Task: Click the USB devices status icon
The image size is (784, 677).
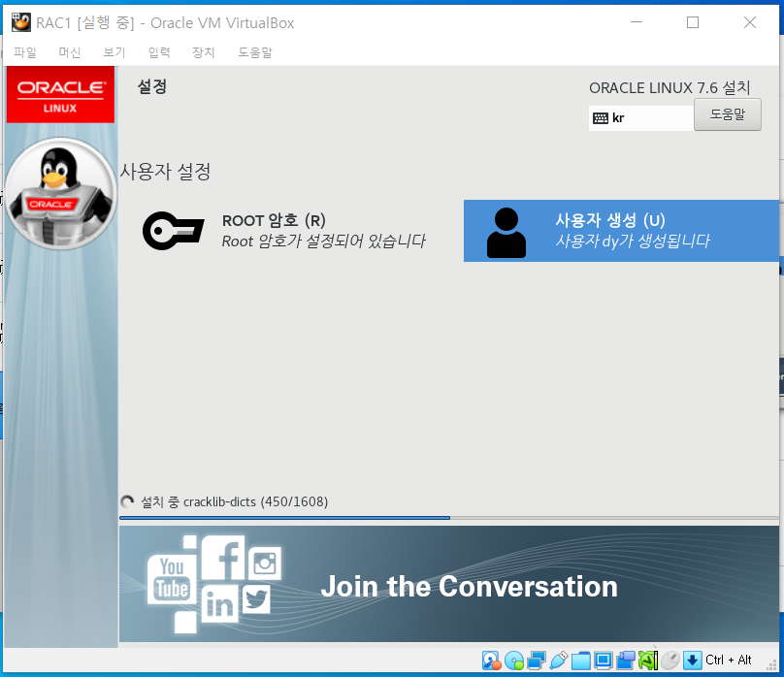Action: click(x=559, y=660)
